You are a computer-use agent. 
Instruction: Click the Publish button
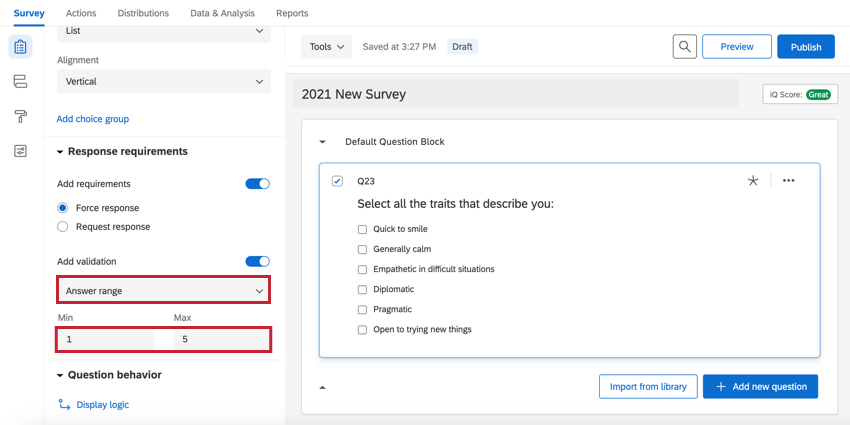click(805, 47)
